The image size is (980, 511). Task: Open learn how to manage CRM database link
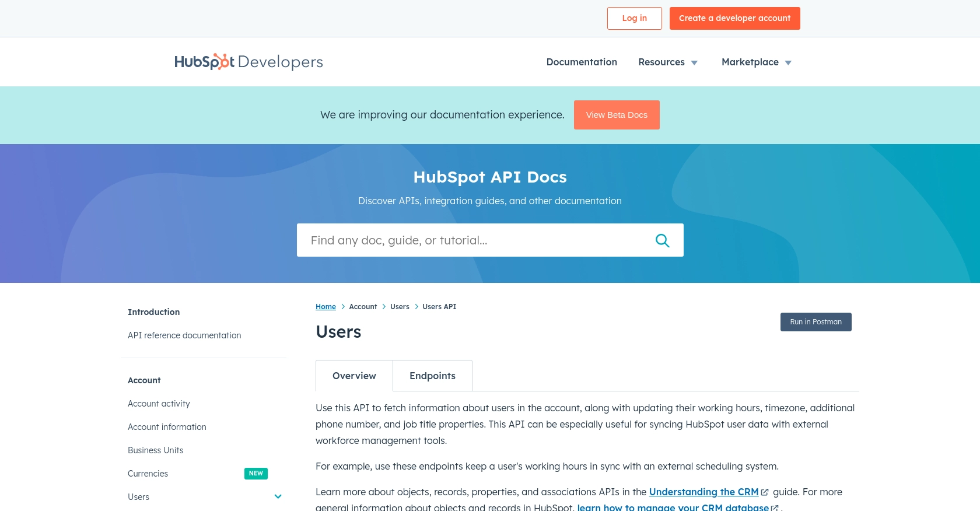point(673,508)
